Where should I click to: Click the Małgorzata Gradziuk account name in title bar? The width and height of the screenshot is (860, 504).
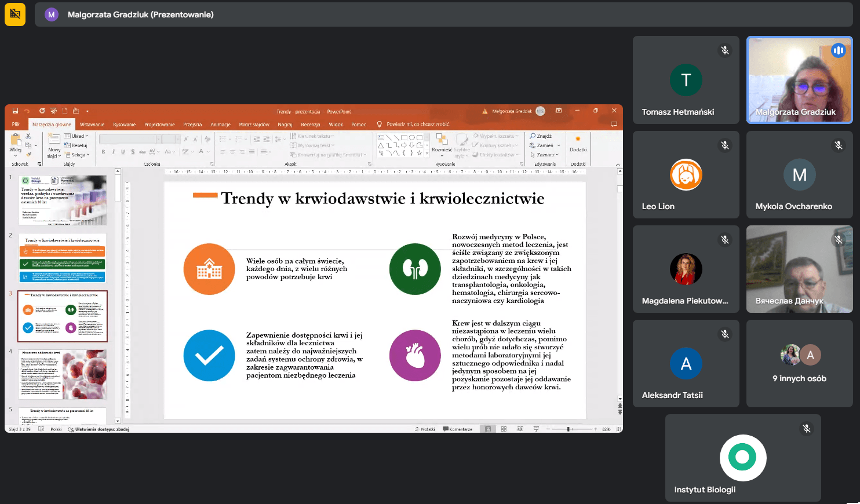coord(512,111)
